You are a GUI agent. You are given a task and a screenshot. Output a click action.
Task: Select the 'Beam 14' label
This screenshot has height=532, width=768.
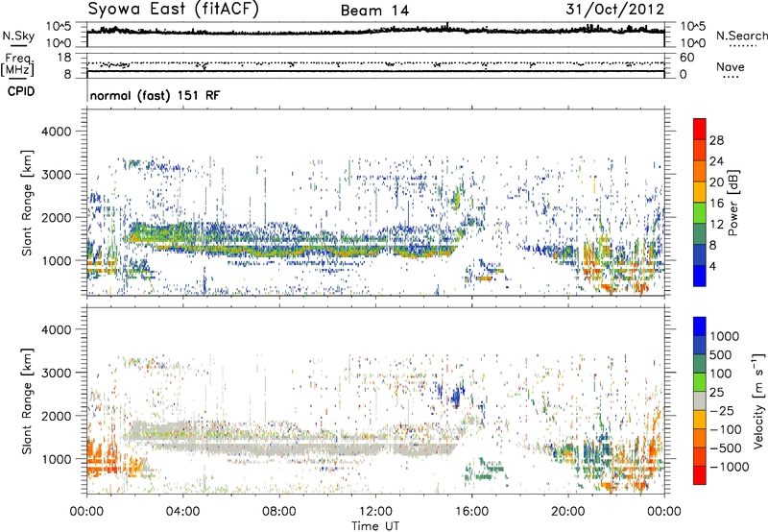(374, 11)
